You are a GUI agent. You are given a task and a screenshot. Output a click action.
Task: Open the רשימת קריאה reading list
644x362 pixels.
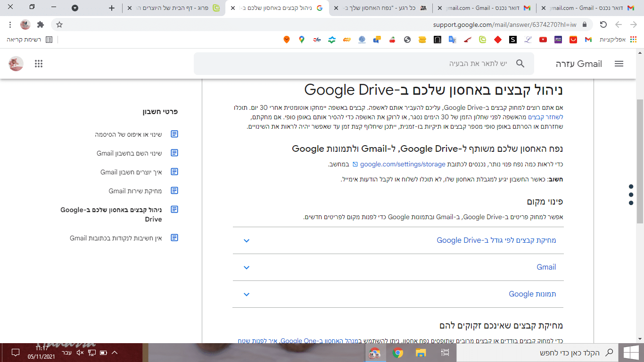tap(30, 40)
